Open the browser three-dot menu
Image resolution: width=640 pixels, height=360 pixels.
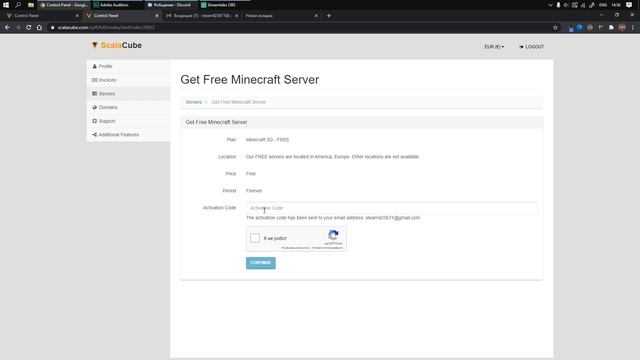pos(633,27)
